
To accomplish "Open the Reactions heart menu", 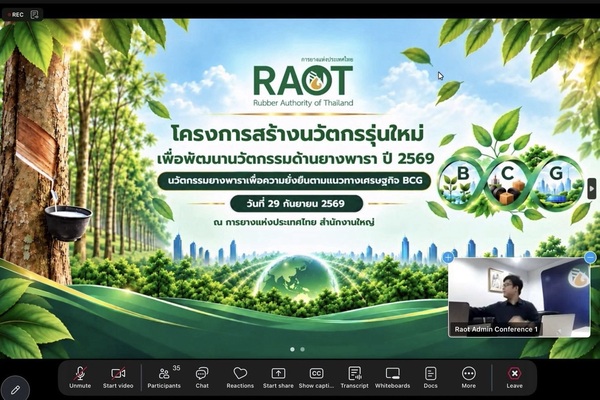I will coord(240,377).
